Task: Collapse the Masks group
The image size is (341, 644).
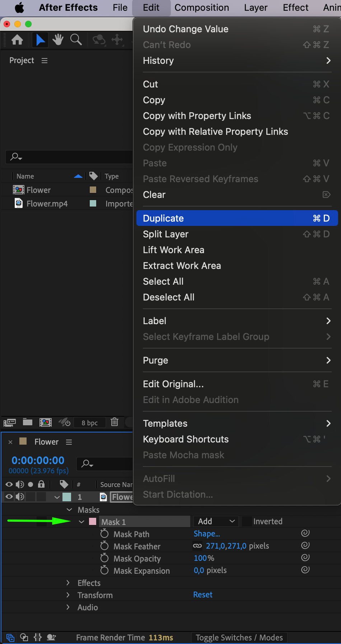Action: coord(69,510)
